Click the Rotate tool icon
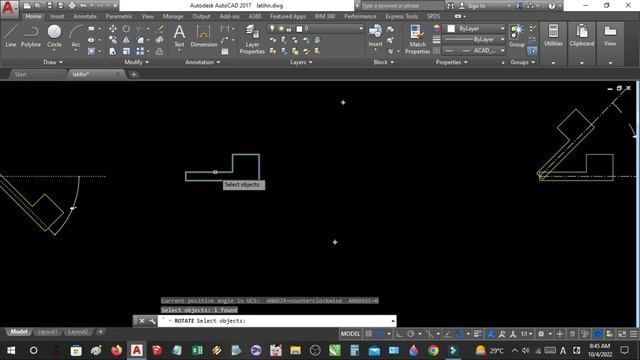This screenshot has width=640, height=360. (126, 29)
